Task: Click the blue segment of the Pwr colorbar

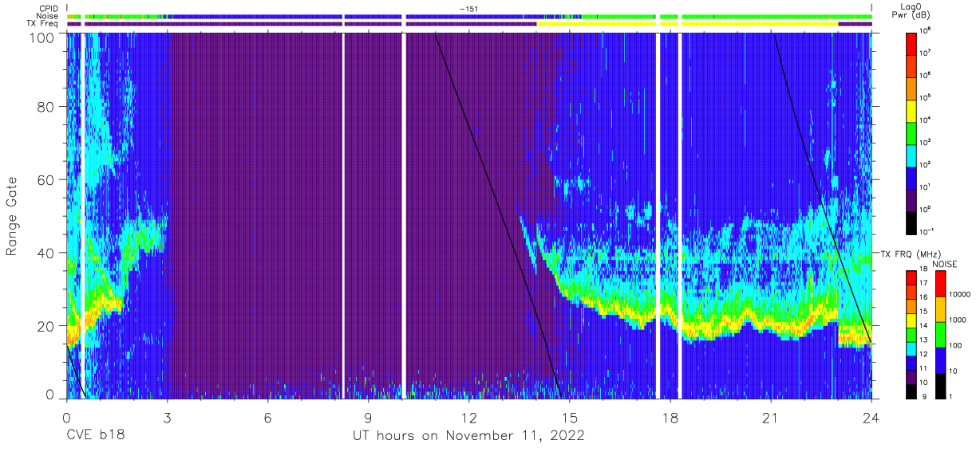Action: tap(911, 177)
